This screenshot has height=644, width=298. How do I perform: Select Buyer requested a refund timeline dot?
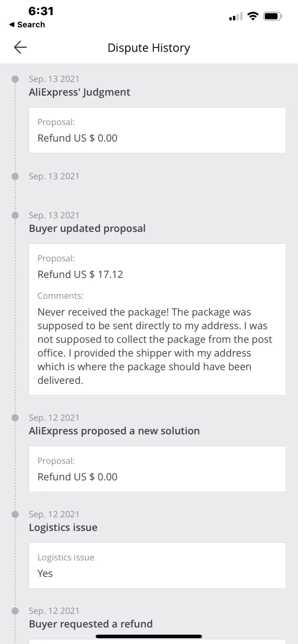click(x=15, y=611)
